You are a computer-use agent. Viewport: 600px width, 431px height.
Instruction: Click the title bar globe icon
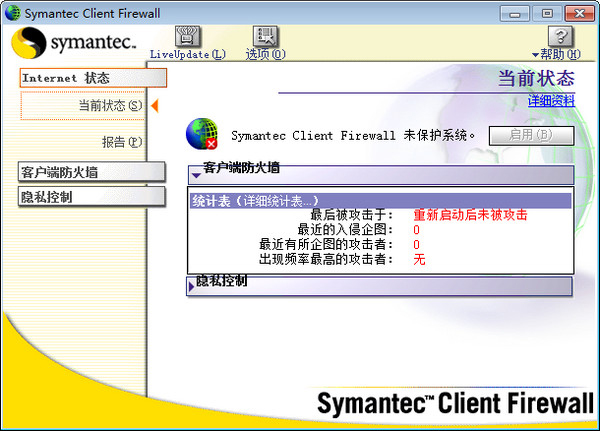click(x=13, y=13)
